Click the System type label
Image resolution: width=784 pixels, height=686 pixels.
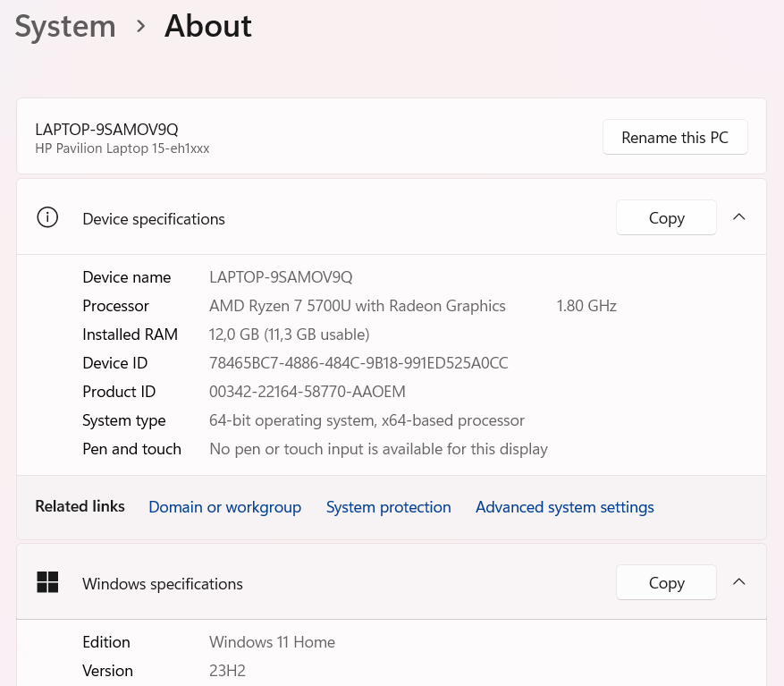[x=124, y=420]
